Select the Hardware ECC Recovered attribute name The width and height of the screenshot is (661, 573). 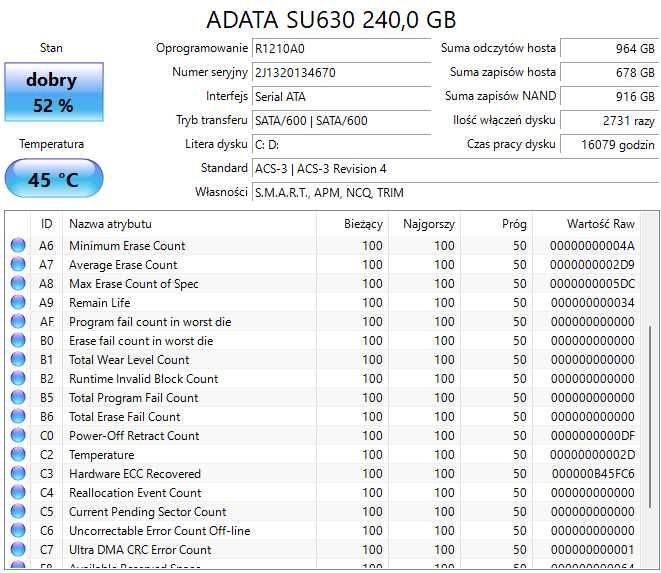pyautogui.click(x=135, y=474)
